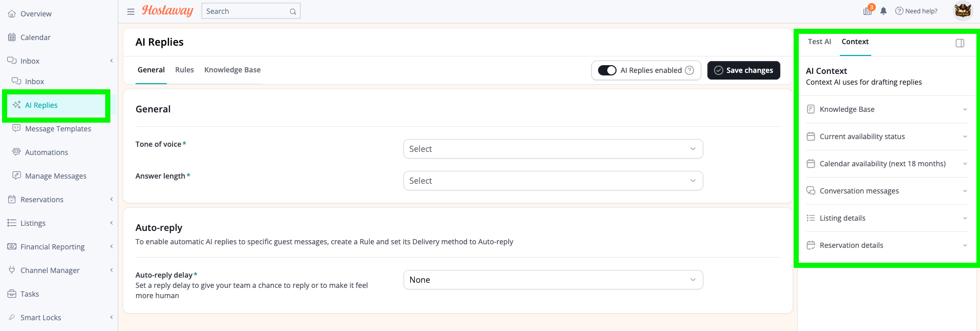Click the Save changes button
Screen dimensions: 980x331
[x=743, y=70]
